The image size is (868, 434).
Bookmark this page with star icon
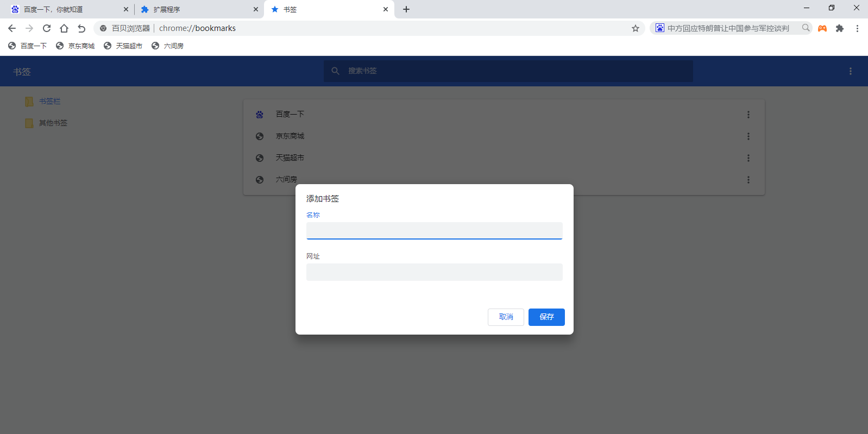[635, 28]
